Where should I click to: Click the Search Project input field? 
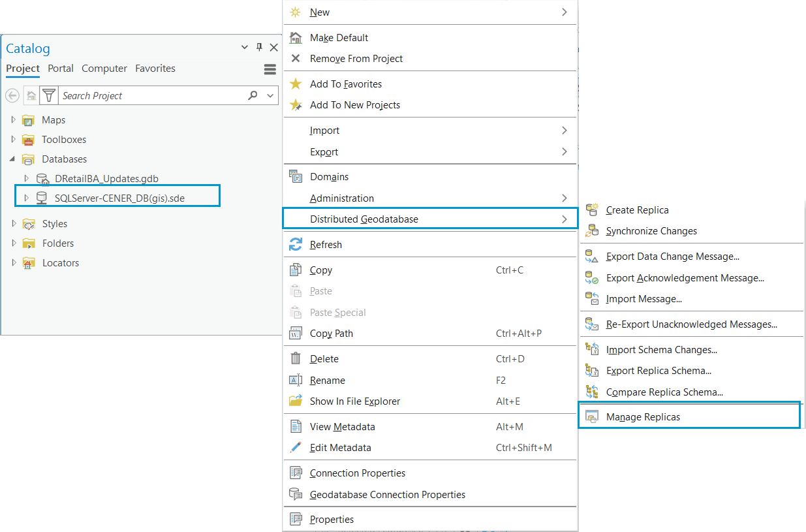(150, 95)
